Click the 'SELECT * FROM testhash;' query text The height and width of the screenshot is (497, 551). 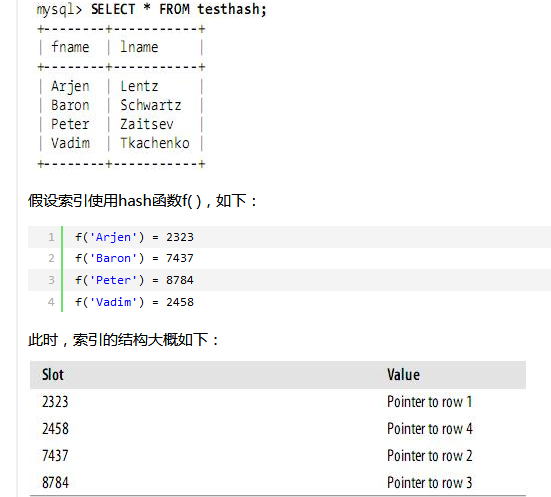point(179,9)
